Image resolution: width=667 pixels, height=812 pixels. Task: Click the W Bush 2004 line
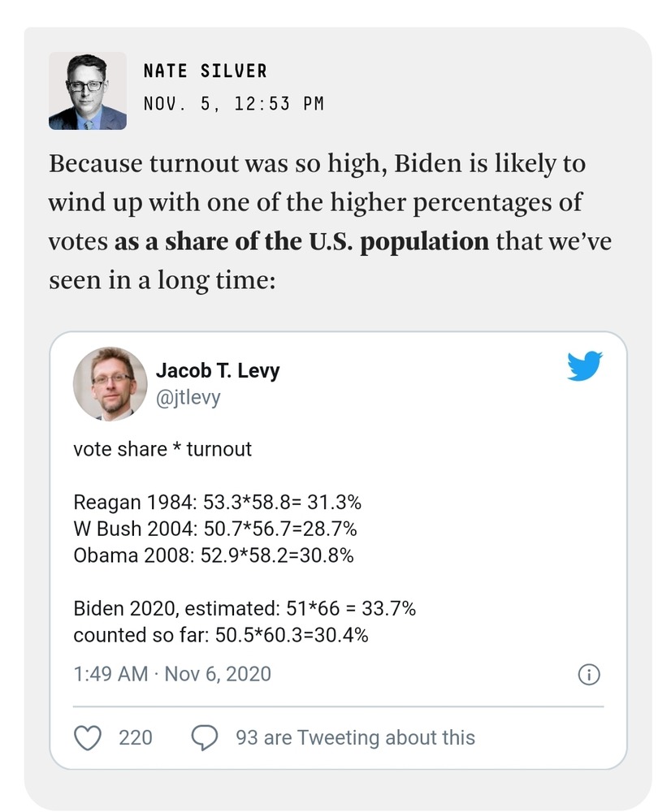click(x=215, y=529)
